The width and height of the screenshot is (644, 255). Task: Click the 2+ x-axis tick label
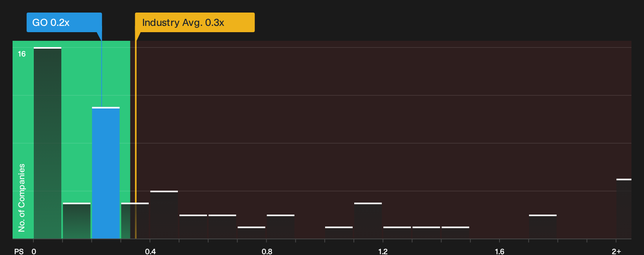coord(617,251)
